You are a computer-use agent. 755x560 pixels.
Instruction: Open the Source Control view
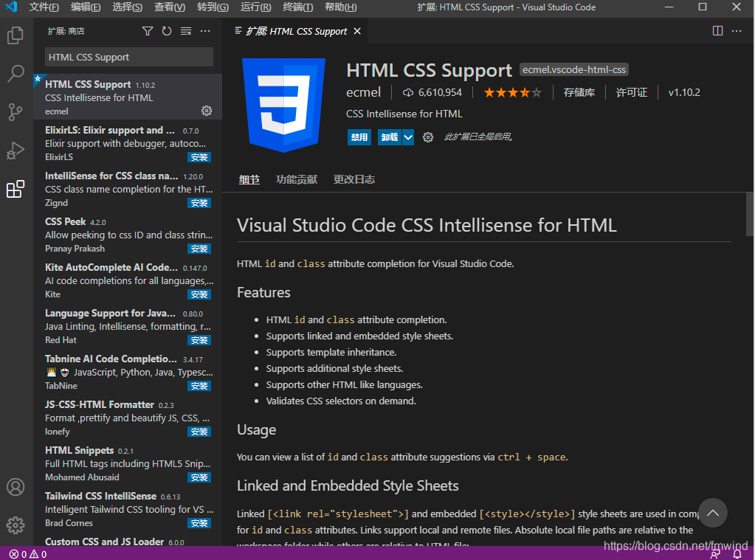[15, 112]
